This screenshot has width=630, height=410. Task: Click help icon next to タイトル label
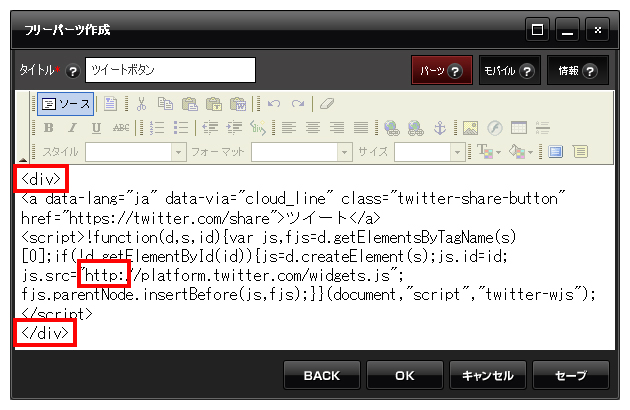click(x=73, y=72)
